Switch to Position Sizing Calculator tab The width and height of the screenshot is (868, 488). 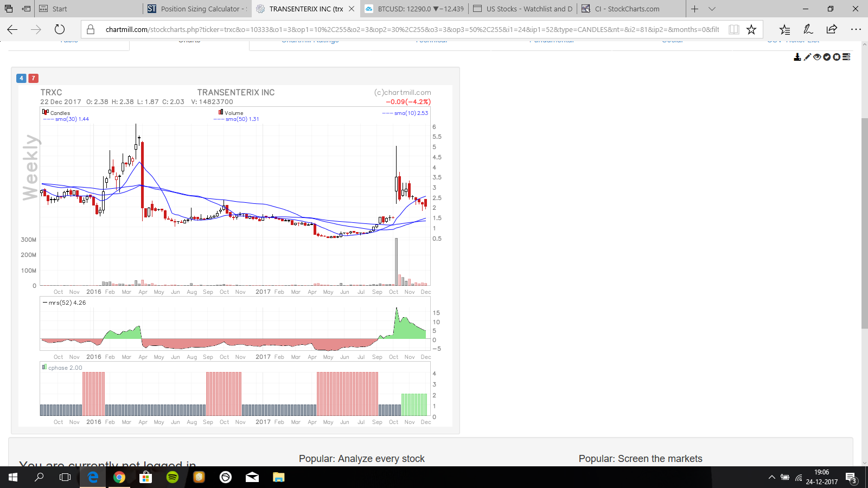click(197, 9)
